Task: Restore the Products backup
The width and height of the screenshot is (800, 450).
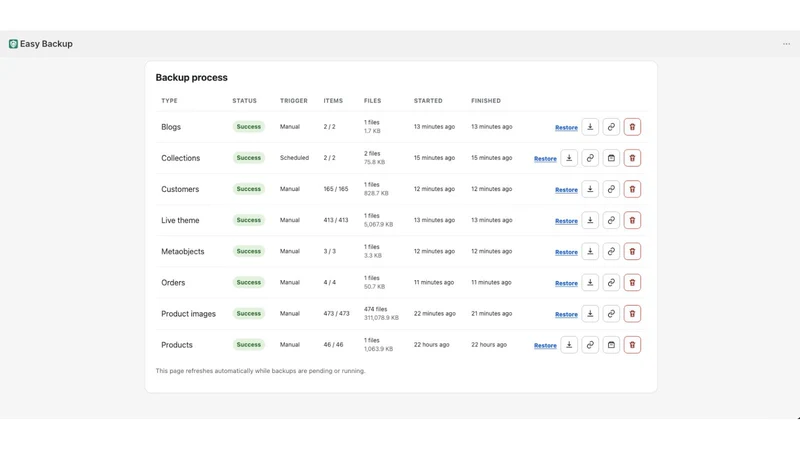Action: 545,345
